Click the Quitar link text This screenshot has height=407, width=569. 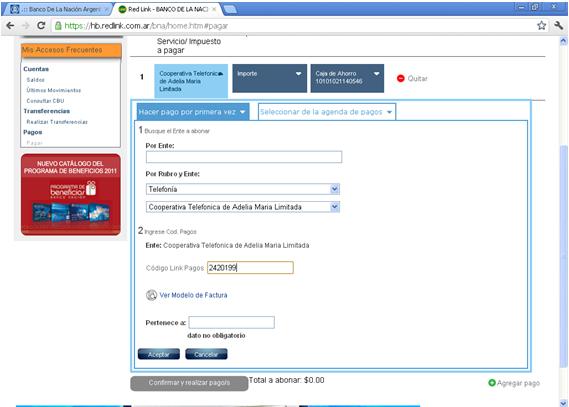click(417, 78)
